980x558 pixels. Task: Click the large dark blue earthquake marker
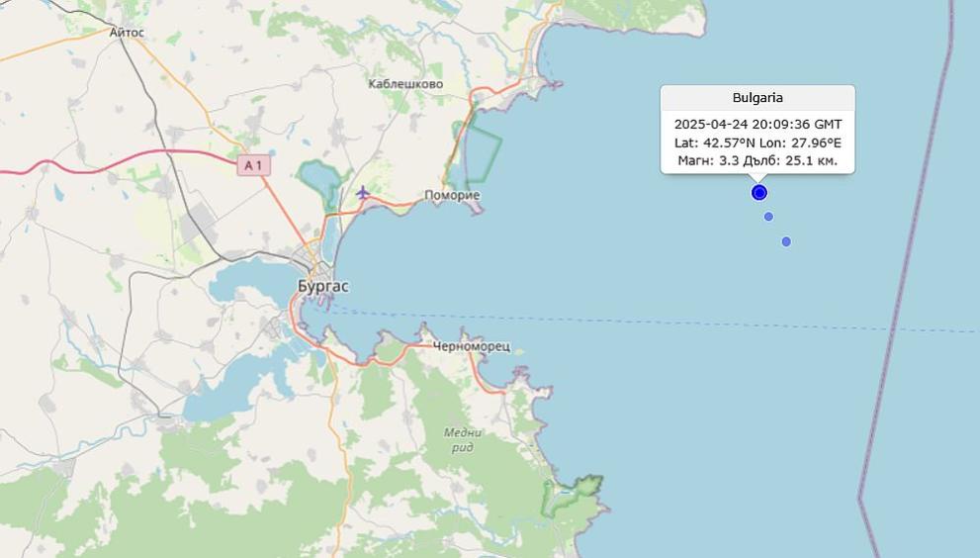pyautogui.click(x=758, y=193)
